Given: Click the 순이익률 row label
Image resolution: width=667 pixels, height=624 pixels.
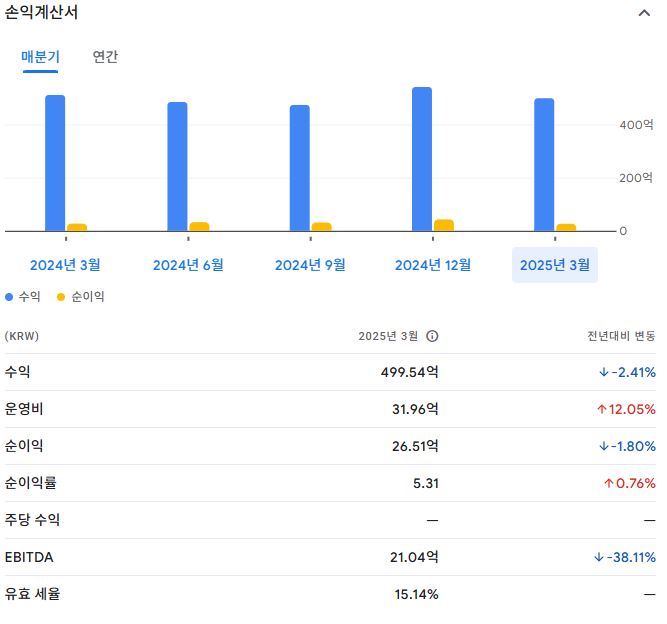Looking at the screenshot, I should 30,483.
